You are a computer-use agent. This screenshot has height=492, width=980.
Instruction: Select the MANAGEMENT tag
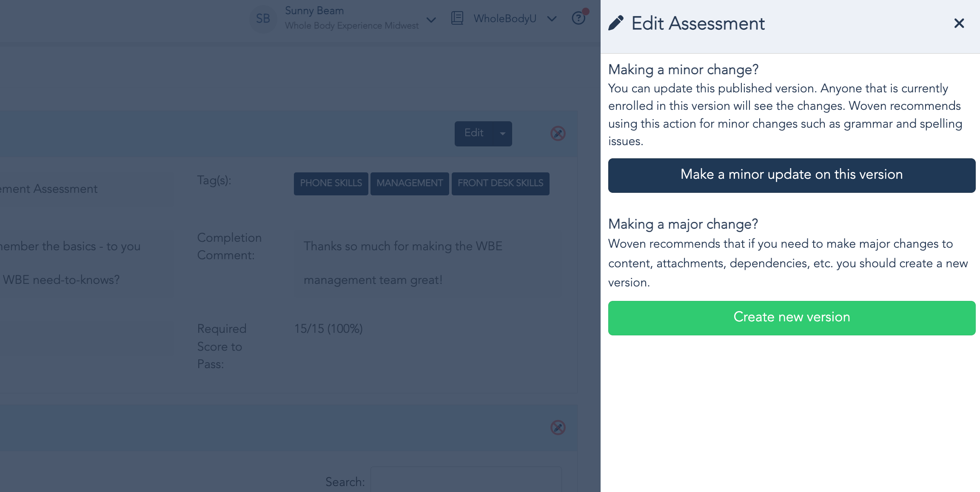(410, 183)
